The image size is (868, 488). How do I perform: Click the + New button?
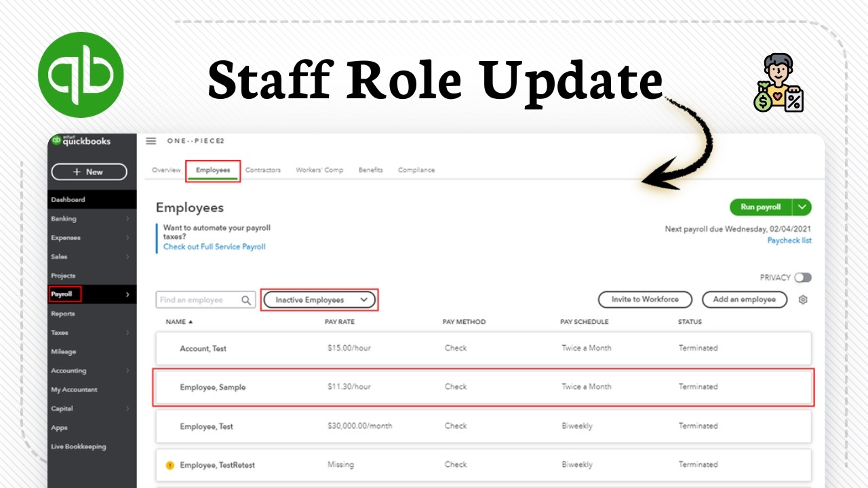89,172
